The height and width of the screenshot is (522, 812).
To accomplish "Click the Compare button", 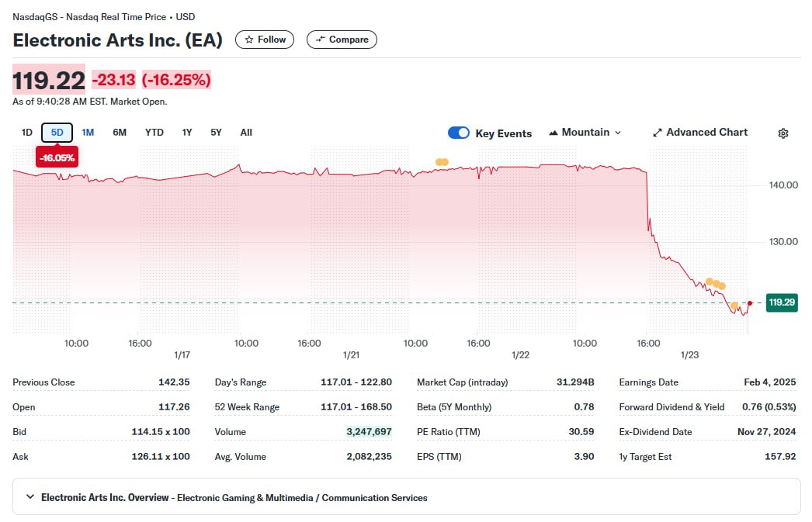I will pyautogui.click(x=342, y=40).
